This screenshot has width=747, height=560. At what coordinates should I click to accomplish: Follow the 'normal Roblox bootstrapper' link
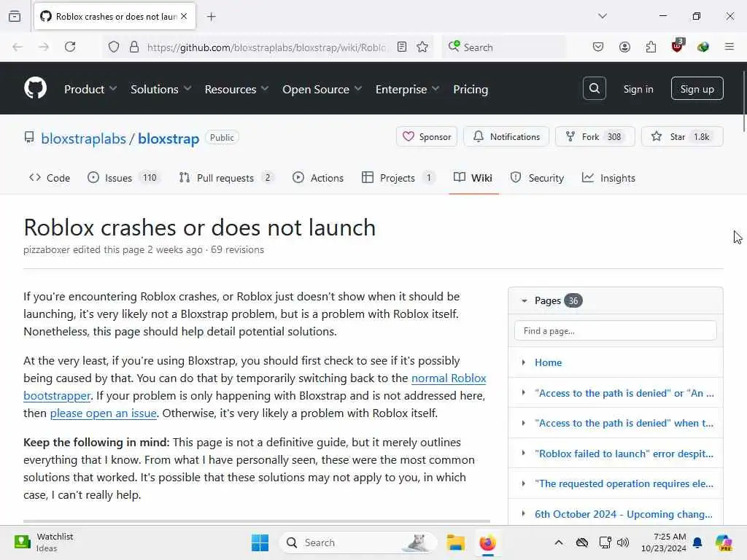click(449, 378)
